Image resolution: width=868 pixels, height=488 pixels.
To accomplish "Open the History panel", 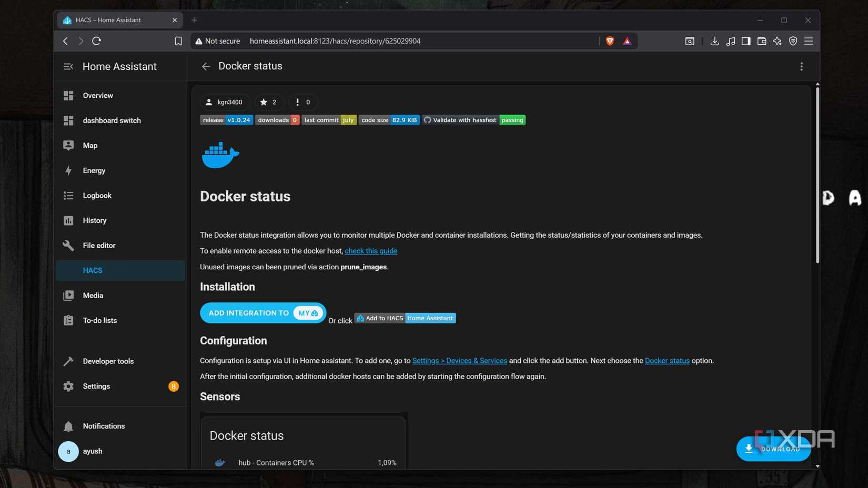I will 94,220.
